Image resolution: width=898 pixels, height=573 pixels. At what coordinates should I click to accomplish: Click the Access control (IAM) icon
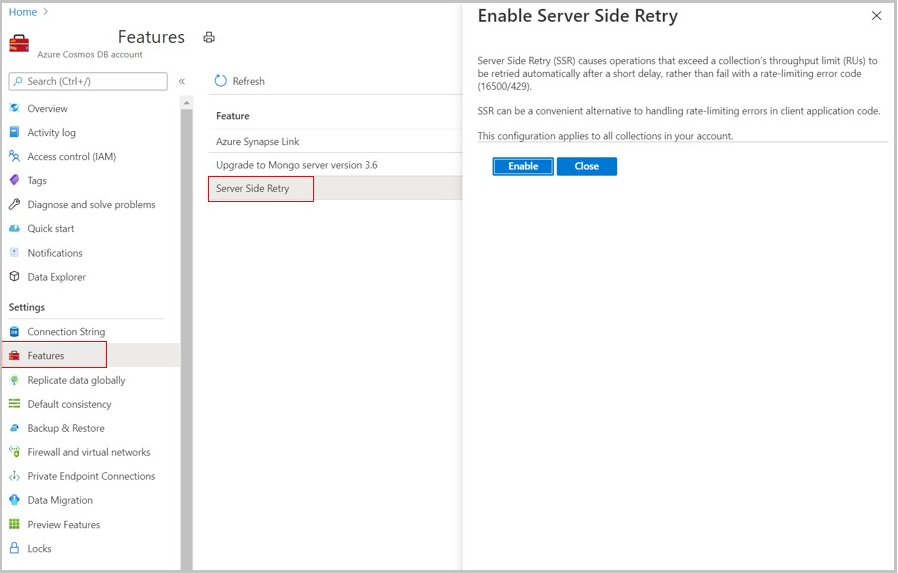click(x=14, y=156)
